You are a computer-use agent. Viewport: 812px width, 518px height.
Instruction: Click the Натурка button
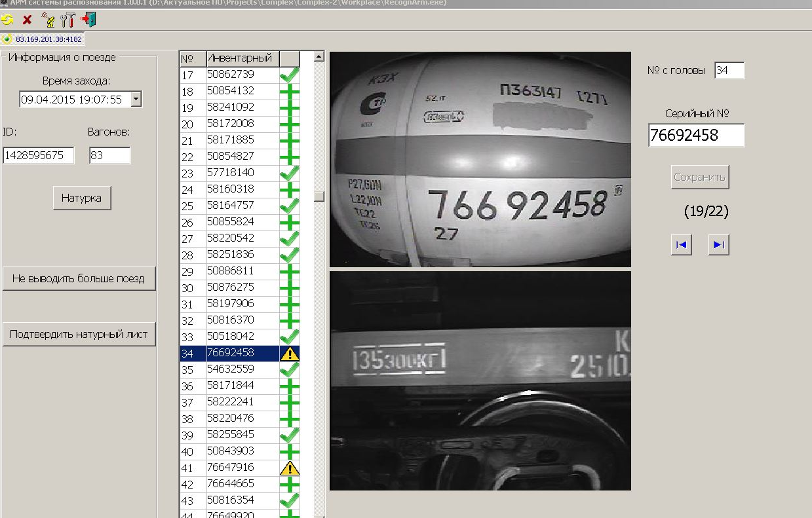[x=82, y=198]
